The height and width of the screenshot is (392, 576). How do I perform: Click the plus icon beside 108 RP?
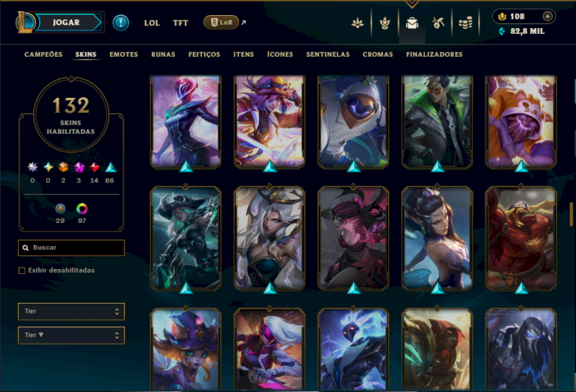click(x=547, y=17)
